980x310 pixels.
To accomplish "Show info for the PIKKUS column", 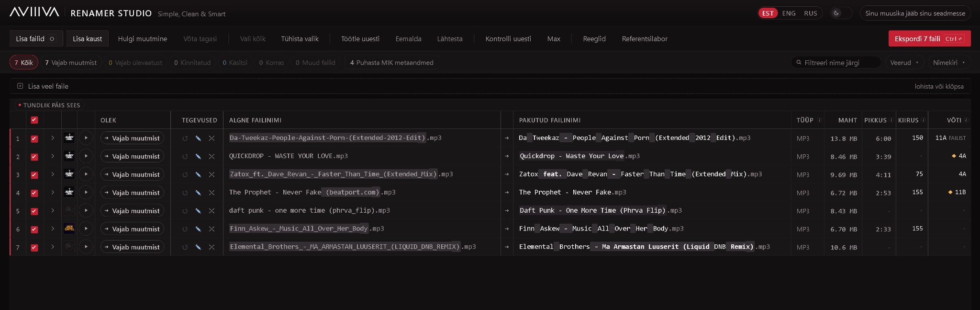I will [891, 120].
